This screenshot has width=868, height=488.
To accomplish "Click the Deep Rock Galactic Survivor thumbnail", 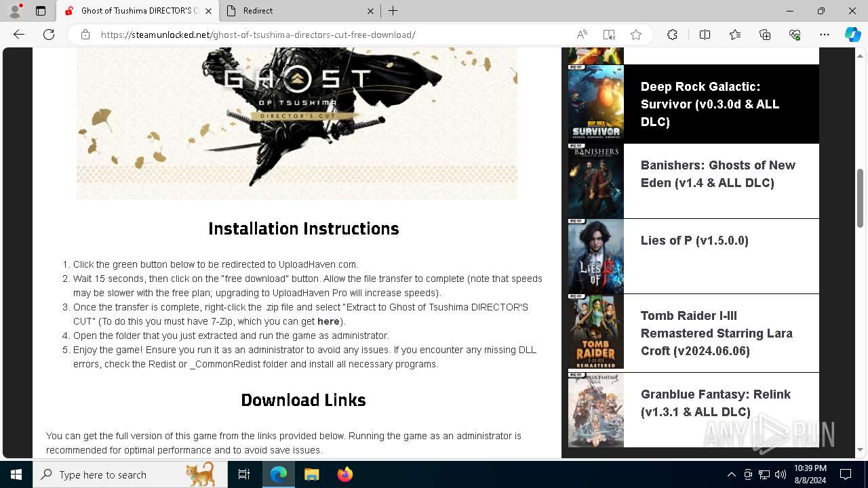I will pyautogui.click(x=595, y=104).
